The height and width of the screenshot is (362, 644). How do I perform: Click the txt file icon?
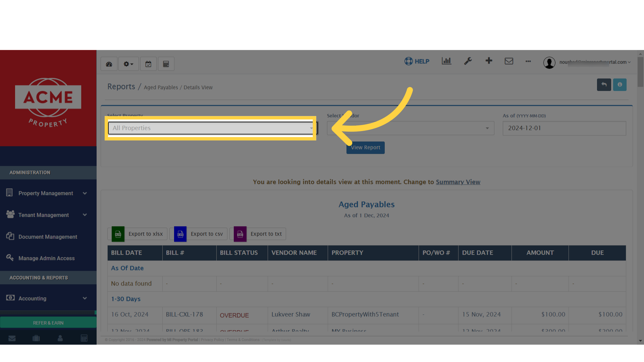click(x=240, y=234)
